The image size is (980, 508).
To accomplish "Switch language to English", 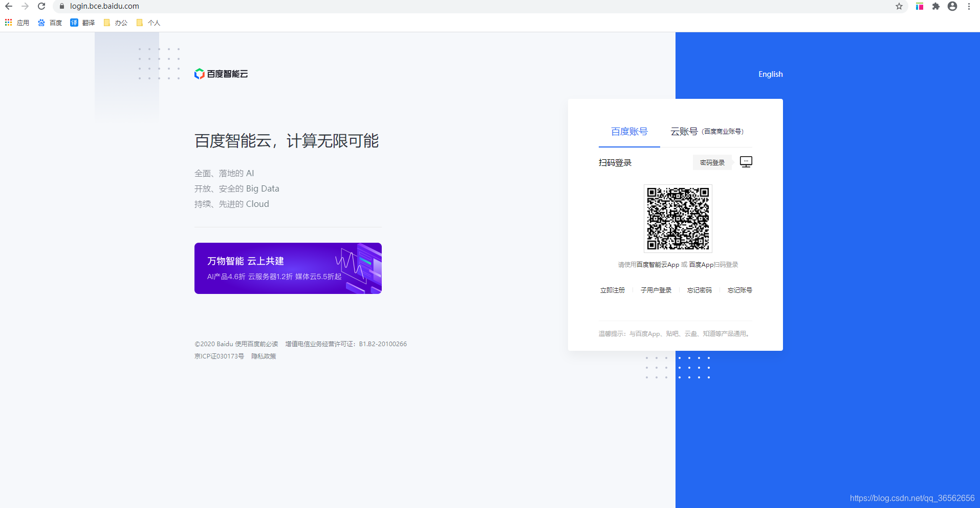I will coord(771,74).
